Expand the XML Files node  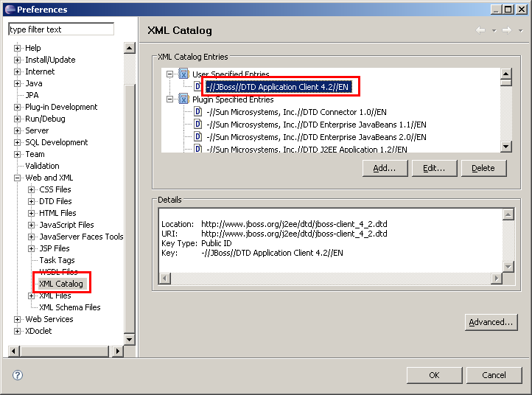pyautogui.click(x=31, y=296)
